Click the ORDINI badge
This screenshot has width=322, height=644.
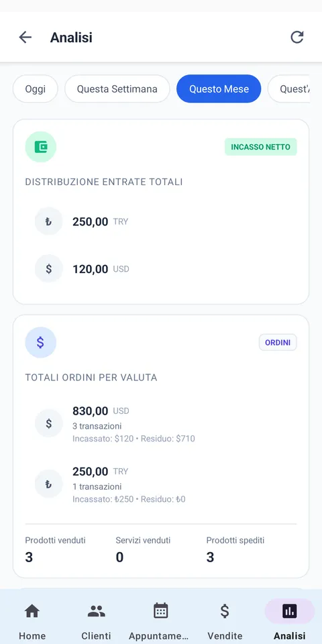point(278,343)
